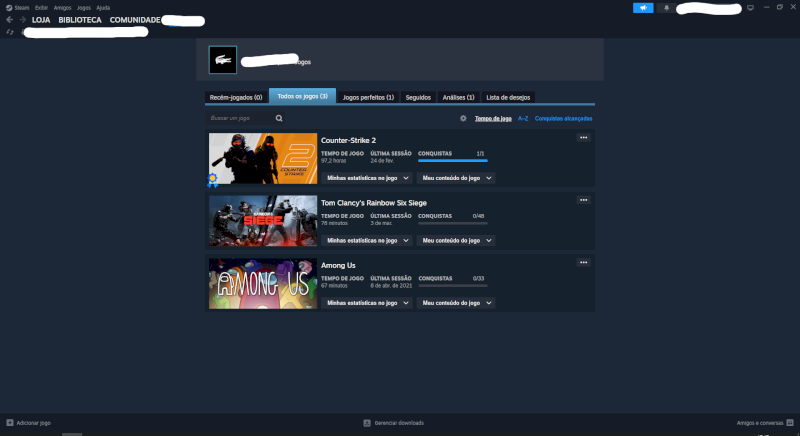Click the Adicionar jogo label

(x=33, y=423)
